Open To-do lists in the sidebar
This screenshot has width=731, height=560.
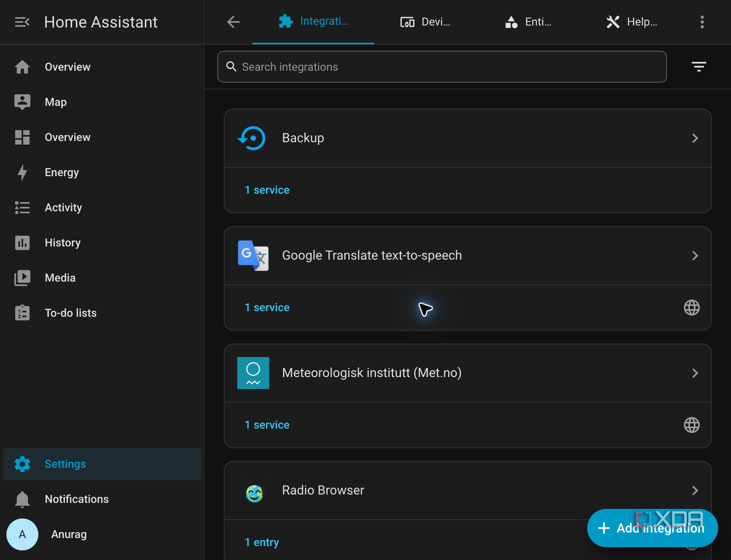point(102,313)
